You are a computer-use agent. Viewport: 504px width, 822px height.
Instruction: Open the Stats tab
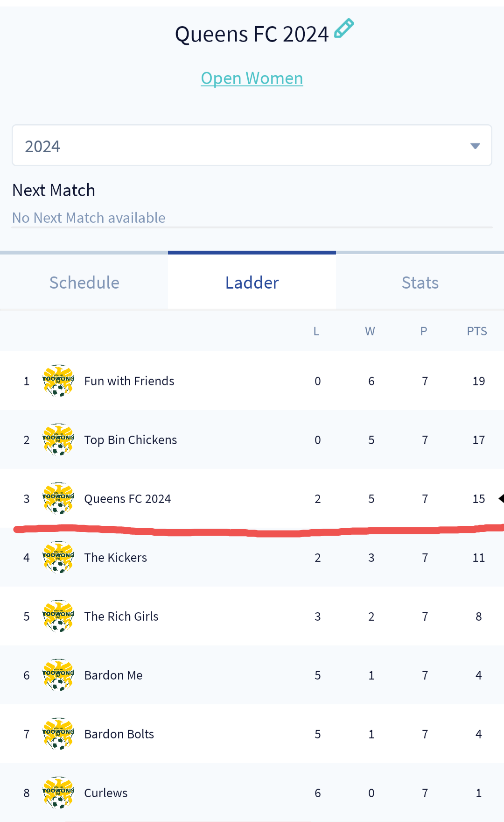point(420,283)
